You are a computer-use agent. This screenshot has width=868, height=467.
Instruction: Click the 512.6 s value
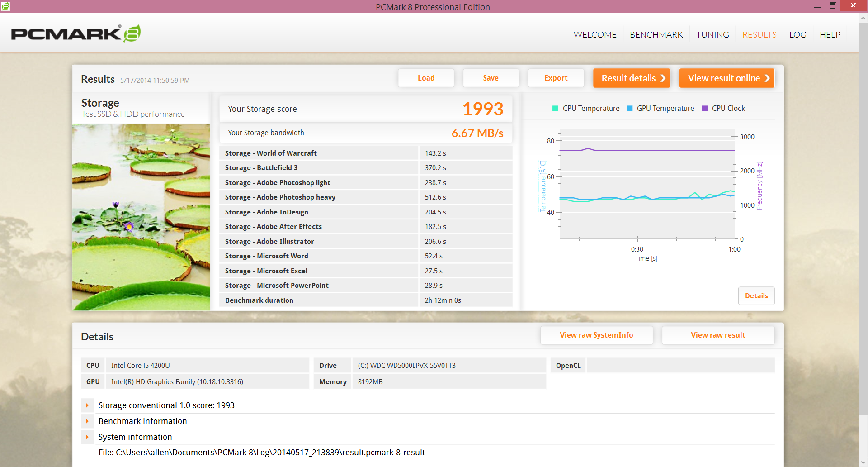click(x=435, y=197)
